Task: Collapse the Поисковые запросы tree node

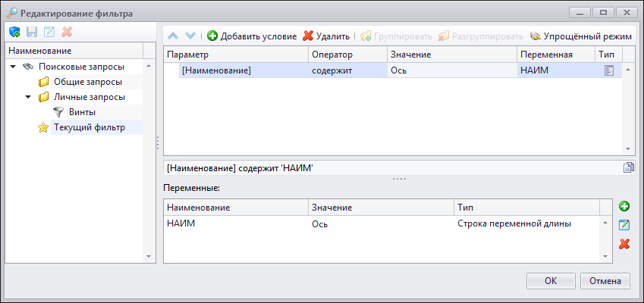Action: pos(13,67)
